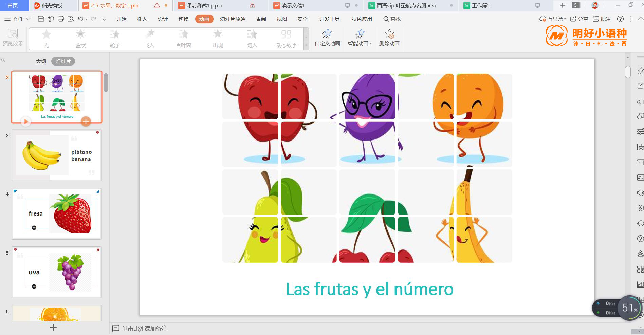Image resolution: width=644 pixels, height=335 pixels.
Task: Expand the quick access toolbar customization arrow
Action: click(x=104, y=19)
